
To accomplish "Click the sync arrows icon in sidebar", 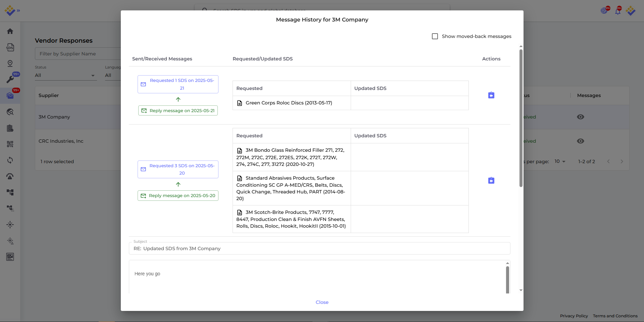I will [x=10, y=160].
